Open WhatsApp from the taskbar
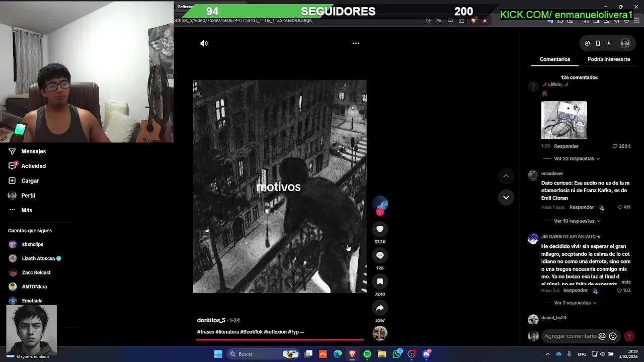The image size is (644, 362). pyautogui.click(x=397, y=354)
